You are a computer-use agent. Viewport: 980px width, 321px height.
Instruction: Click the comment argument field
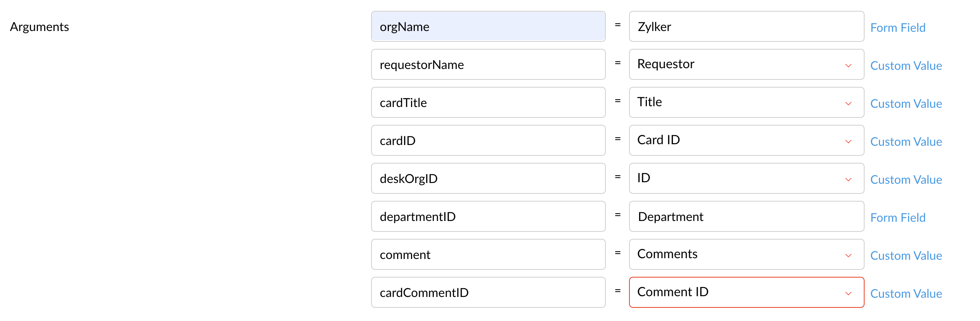(x=488, y=255)
